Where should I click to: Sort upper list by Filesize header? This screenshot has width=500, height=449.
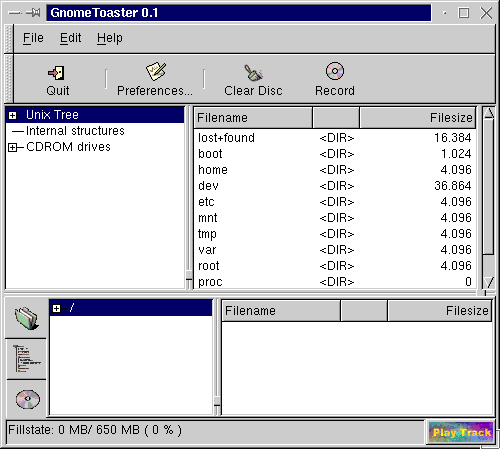(418, 118)
